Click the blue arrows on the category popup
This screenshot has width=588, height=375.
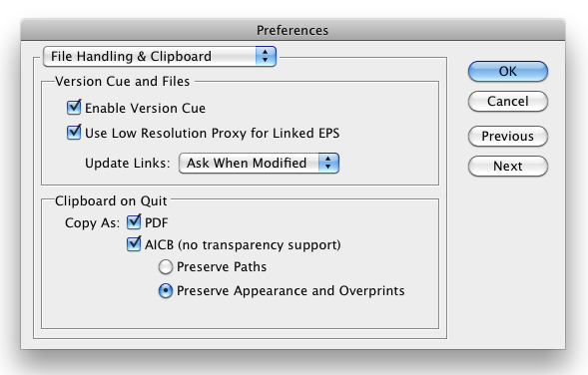(266, 57)
